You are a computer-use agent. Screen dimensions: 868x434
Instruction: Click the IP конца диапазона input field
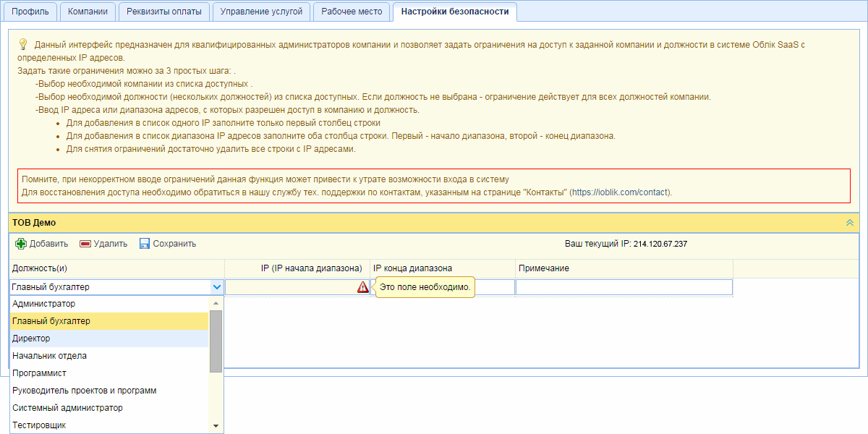point(443,287)
